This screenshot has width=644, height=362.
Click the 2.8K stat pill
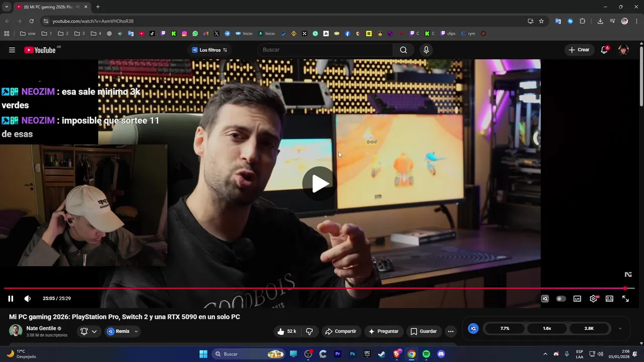click(x=589, y=328)
